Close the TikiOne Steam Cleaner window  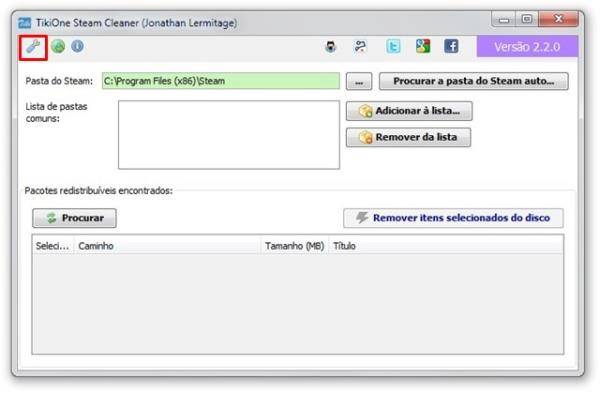point(558,18)
